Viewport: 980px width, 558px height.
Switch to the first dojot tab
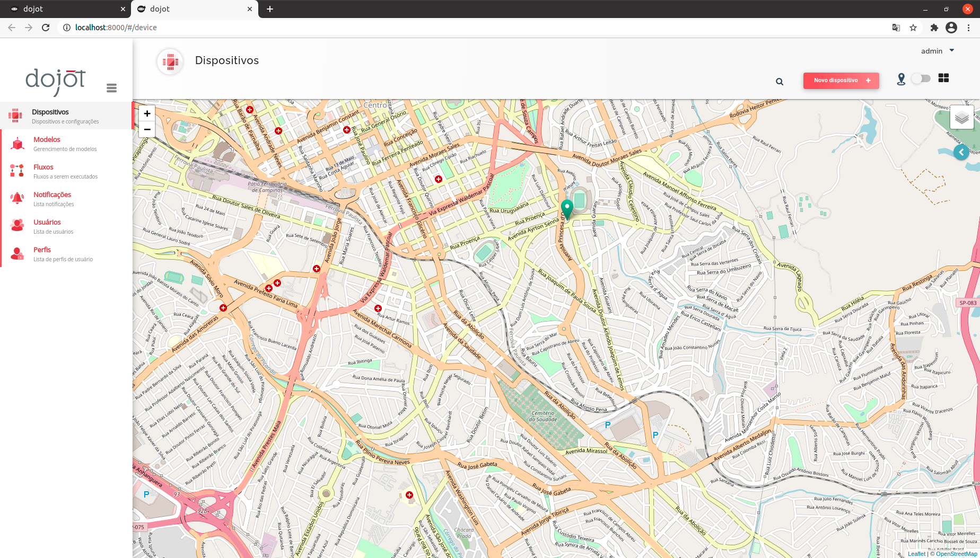coord(65,9)
